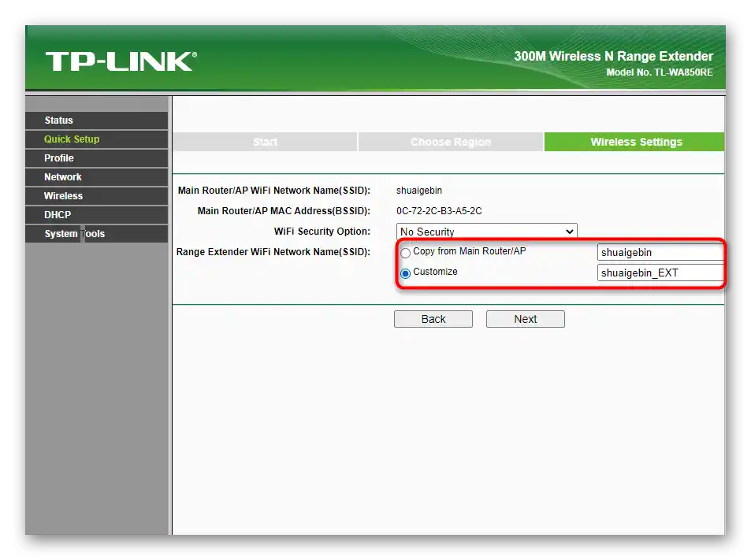Click the WiFi Security Option label
This screenshot has height=560, width=751.
tap(322, 232)
